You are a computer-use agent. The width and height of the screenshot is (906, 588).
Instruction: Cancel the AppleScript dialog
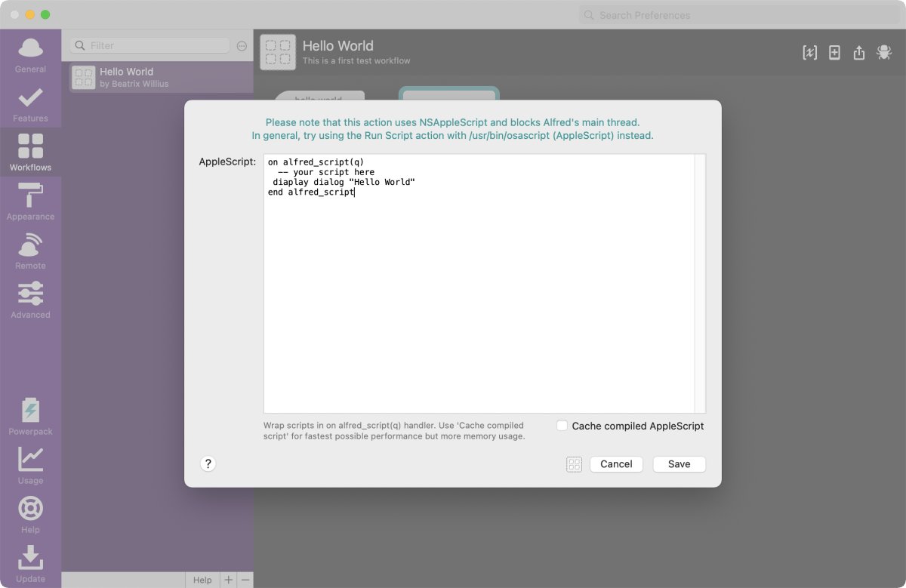(x=616, y=464)
